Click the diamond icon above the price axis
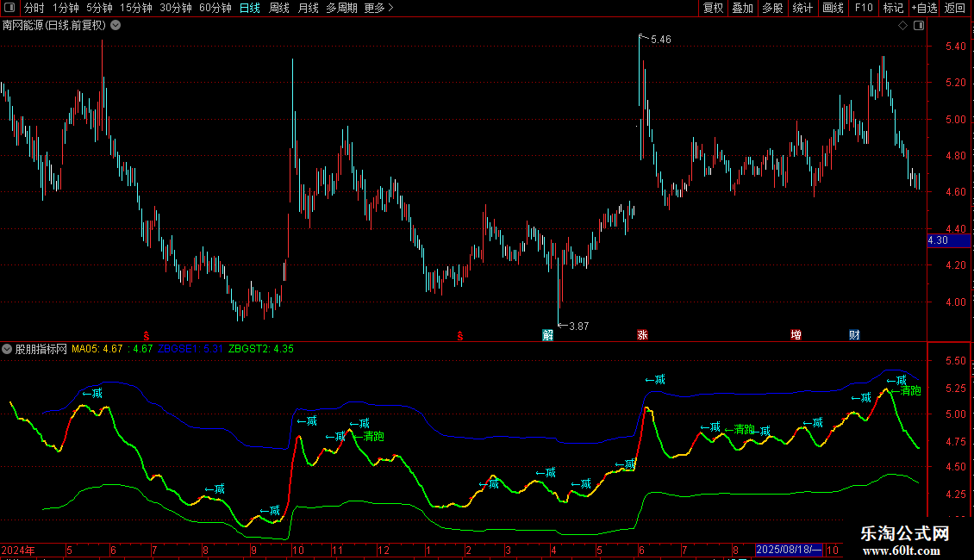Viewport: 974px width, 560px height. [x=903, y=26]
